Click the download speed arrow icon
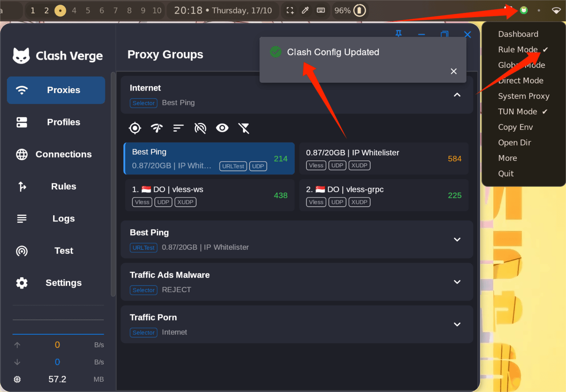Screen dimensions: 566x392 click(x=17, y=362)
